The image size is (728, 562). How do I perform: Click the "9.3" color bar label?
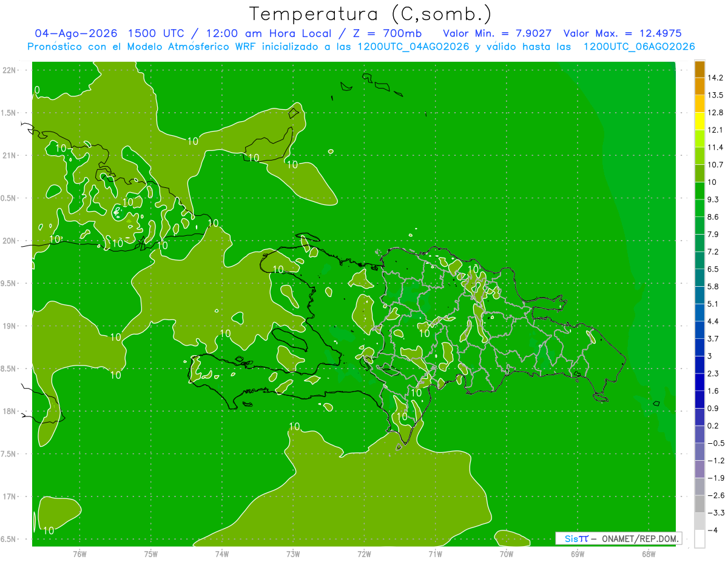[x=713, y=199]
